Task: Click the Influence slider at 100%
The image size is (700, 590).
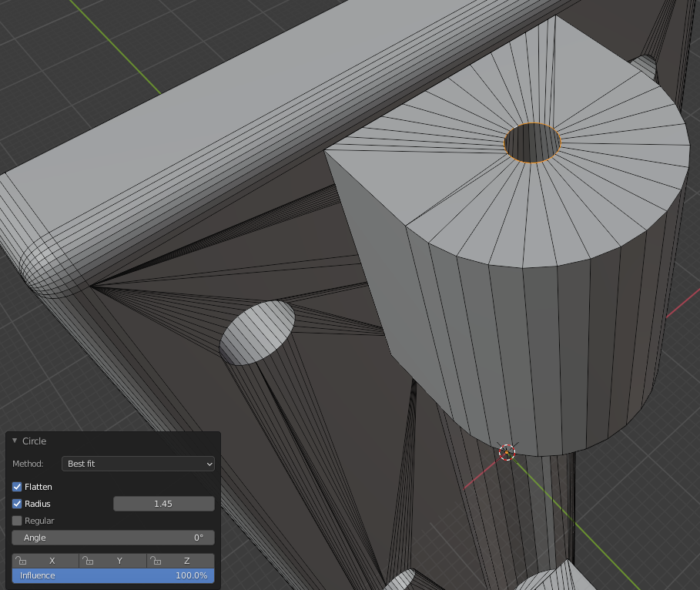Action: click(x=113, y=575)
